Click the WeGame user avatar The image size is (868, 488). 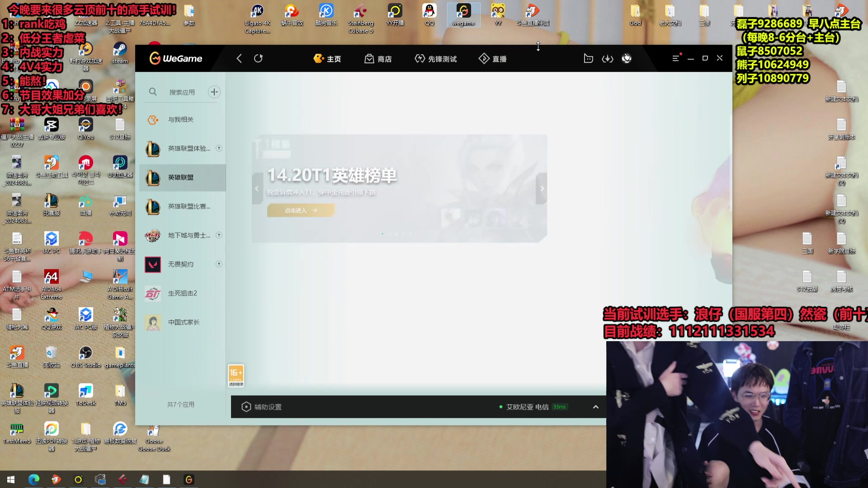[x=627, y=58]
